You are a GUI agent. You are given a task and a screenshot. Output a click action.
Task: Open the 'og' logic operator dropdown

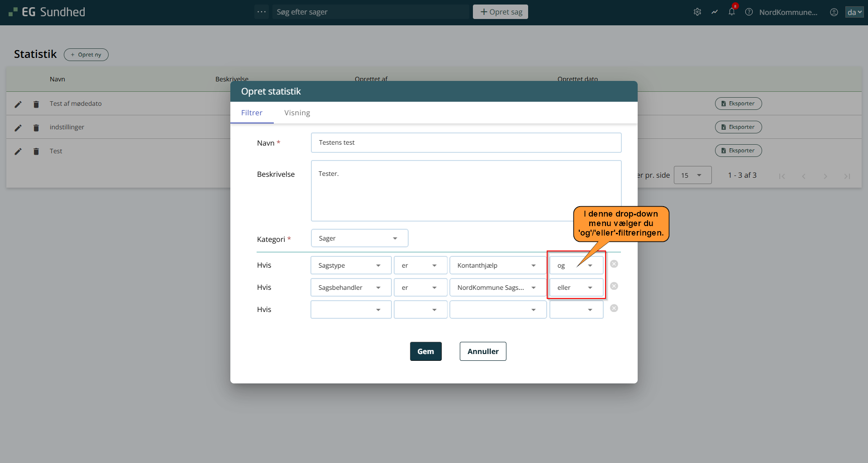(576, 265)
